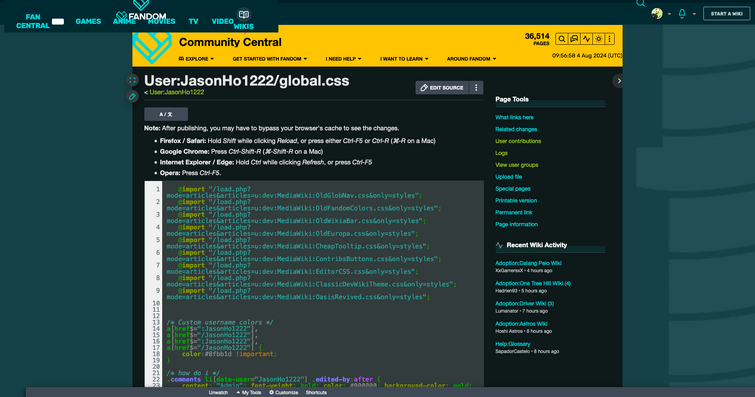Screen dimensions: 755x397
Task: Open Games in top navigation
Action: 88,21
